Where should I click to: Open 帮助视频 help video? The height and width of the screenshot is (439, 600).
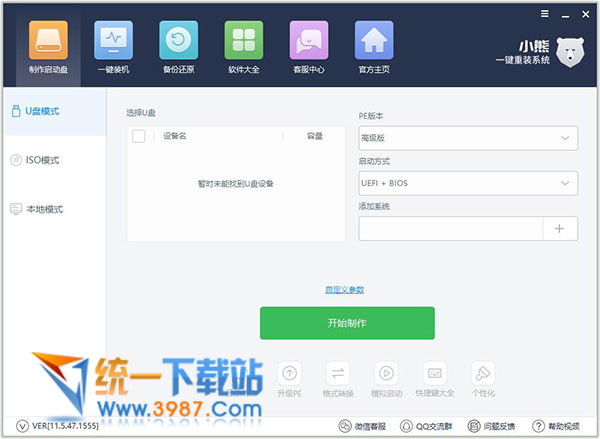(556, 426)
